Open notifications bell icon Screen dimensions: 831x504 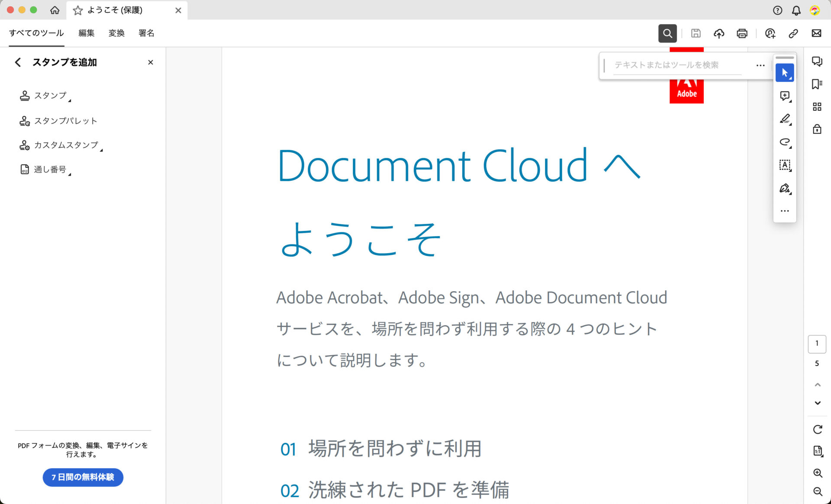click(796, 10)
